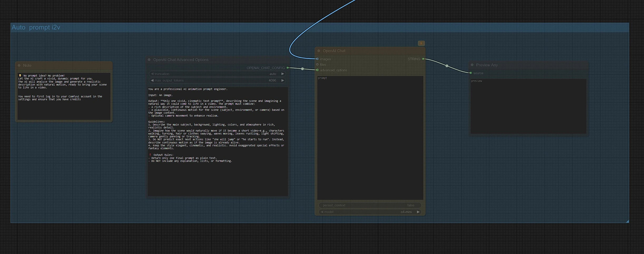Select the Preview Any node title

(487, 65)
